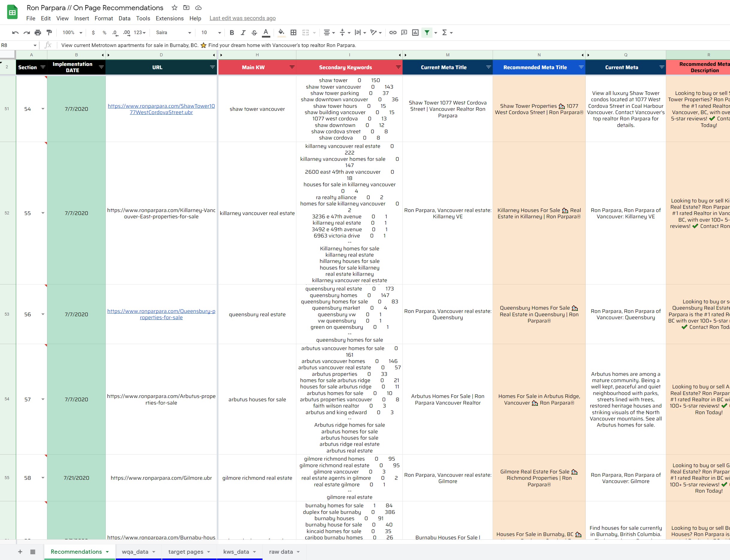Star this spreadsheet

(x=174, y=8)
